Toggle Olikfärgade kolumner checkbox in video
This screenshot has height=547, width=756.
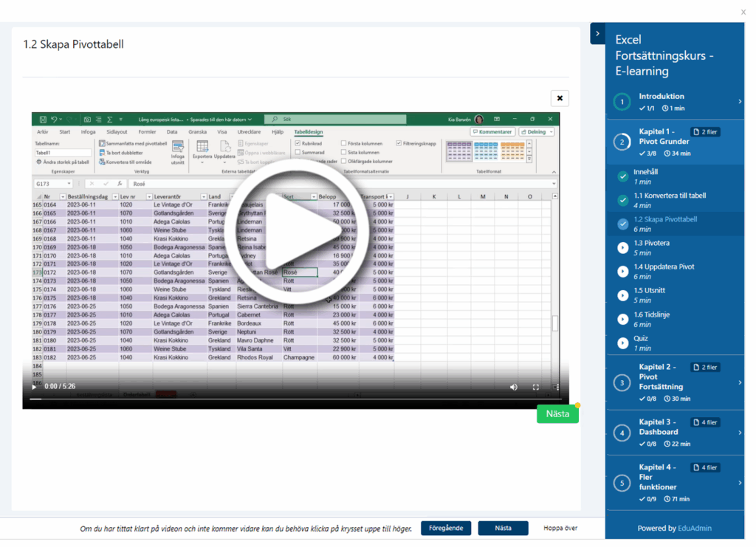click(344, 162)
